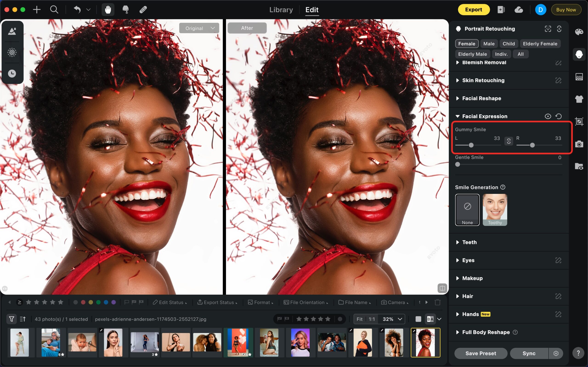Select the Toothy smile thumbnail
Screen dimensions: 588x367
pos(495,210)
